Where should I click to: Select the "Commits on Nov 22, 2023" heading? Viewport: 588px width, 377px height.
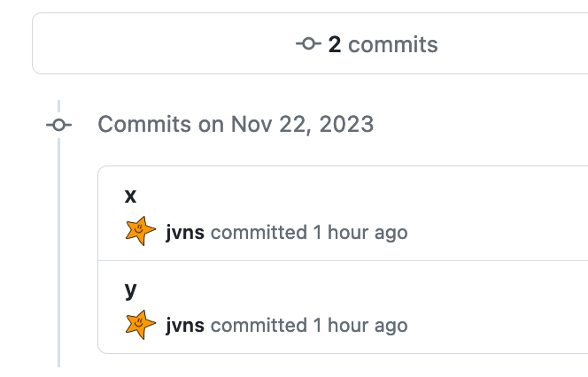point(236,124)
